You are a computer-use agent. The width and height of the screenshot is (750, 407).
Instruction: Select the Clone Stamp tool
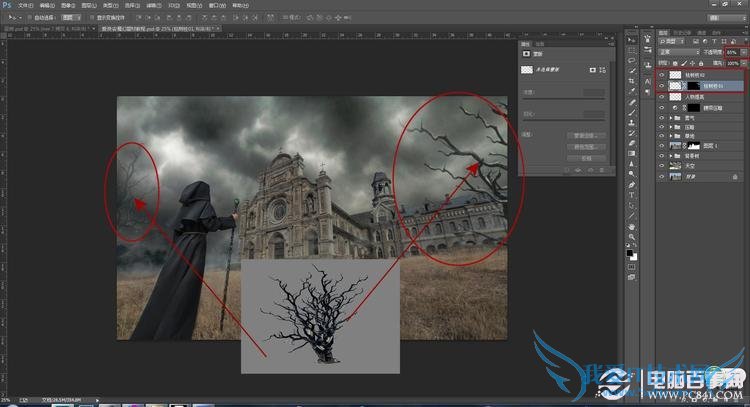pos(632,124)
